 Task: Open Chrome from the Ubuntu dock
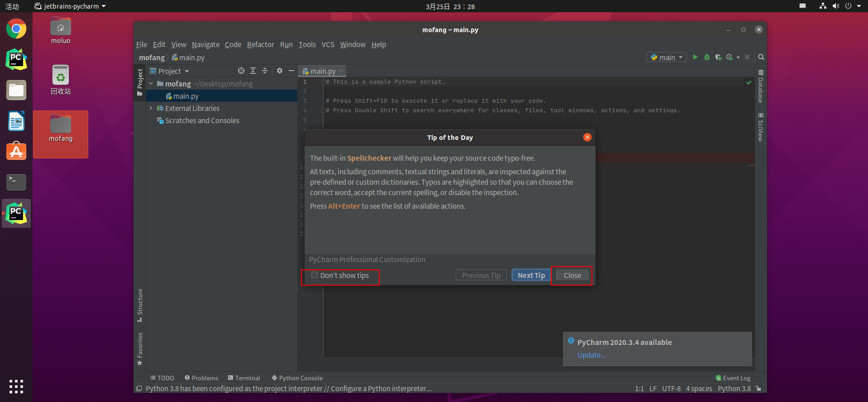16,29
